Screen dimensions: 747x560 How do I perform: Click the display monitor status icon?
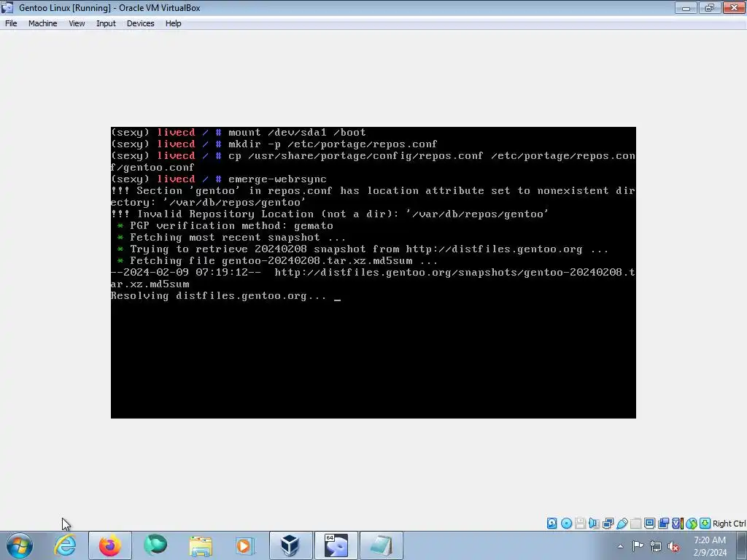coord(649,524)
